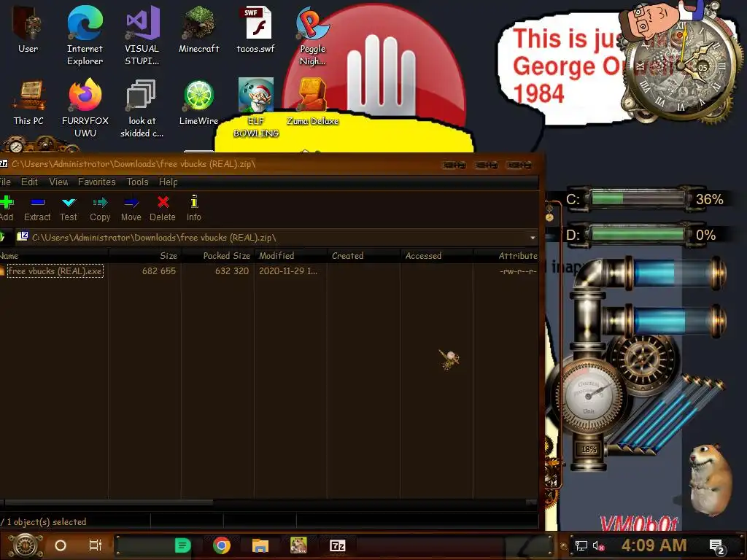The width and height of the screenshot is (747, 560).
Task: Open Info for the selected item
Action: 194,208
